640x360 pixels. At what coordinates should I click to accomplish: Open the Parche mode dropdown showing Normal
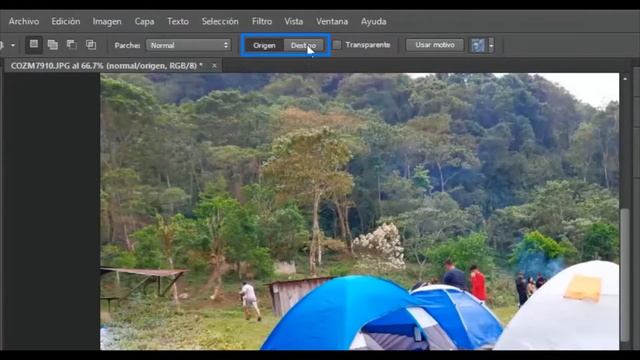[189, 45]
